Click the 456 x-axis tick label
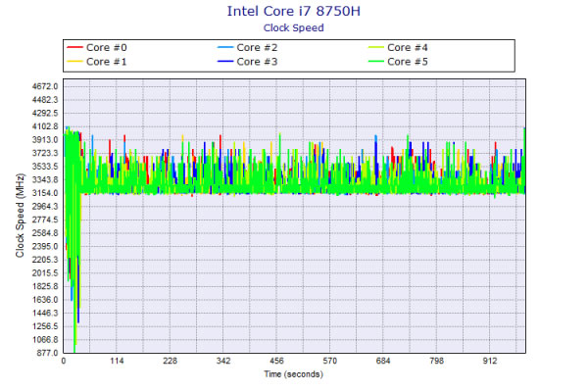The width and height of the screenshot is (588, 392). point(276,361)
